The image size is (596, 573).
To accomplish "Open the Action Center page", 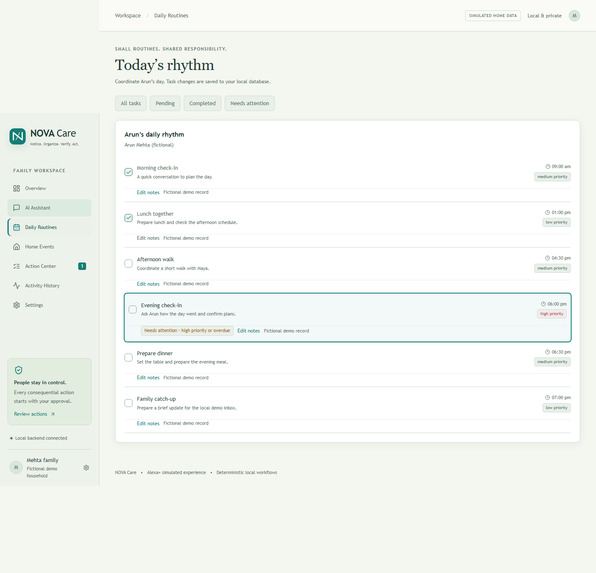I will coord(49,266).
